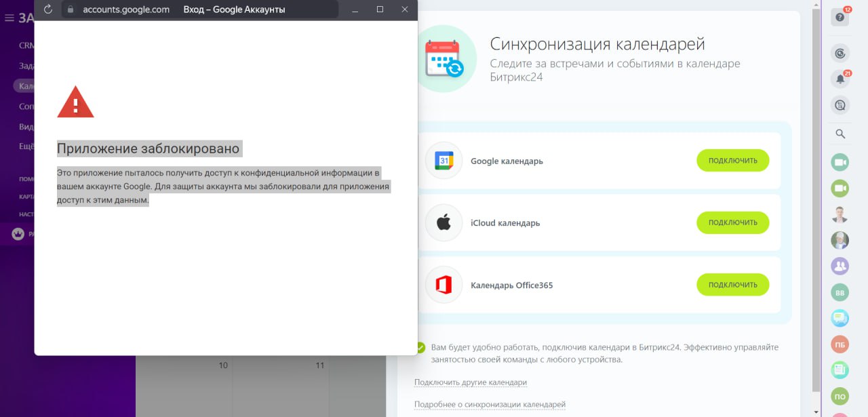Open chat with the ВВ avatar
868x417 pixels.
click(840, 292)
